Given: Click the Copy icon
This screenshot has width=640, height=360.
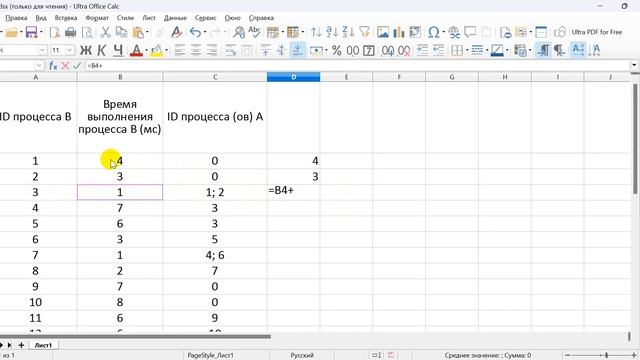Looking at the screenshot, I should point(121,32).
